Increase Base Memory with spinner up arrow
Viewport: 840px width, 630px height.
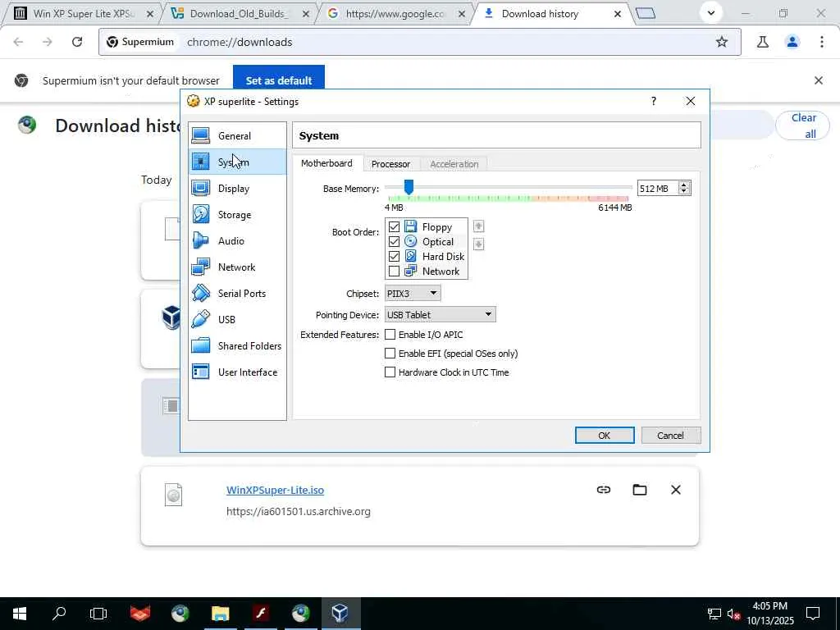[x=683, y=185]
